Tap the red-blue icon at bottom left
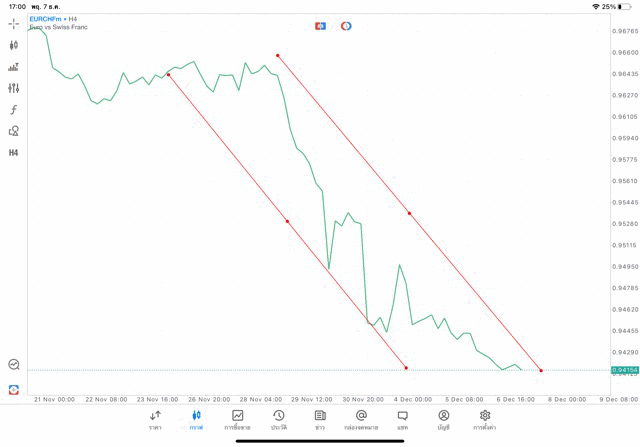 point(14,389)
